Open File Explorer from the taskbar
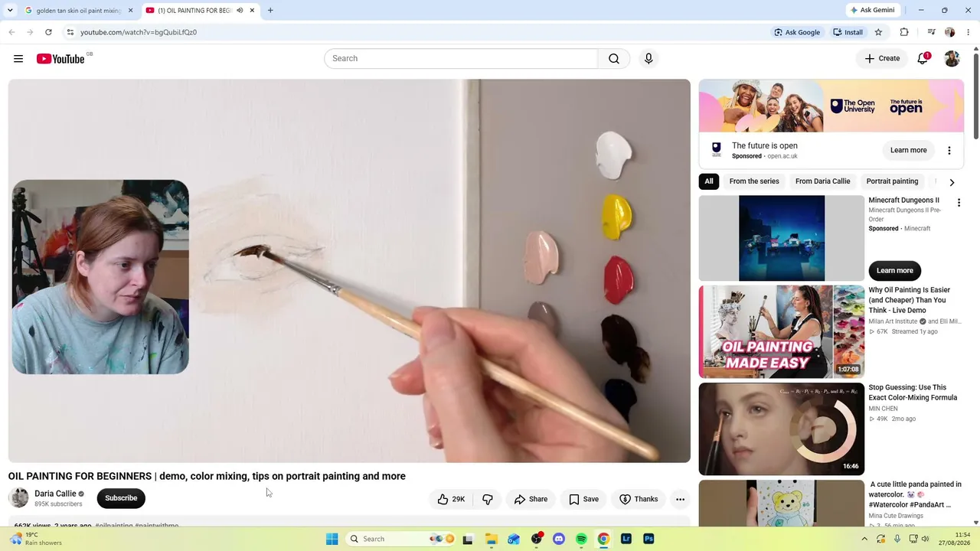Image resolution: width=980 pixels, height=551 pixels. [491, 539]
